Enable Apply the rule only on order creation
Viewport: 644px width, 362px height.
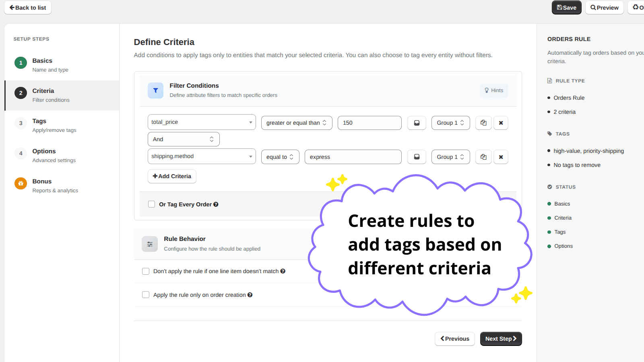tap(146, 294)
